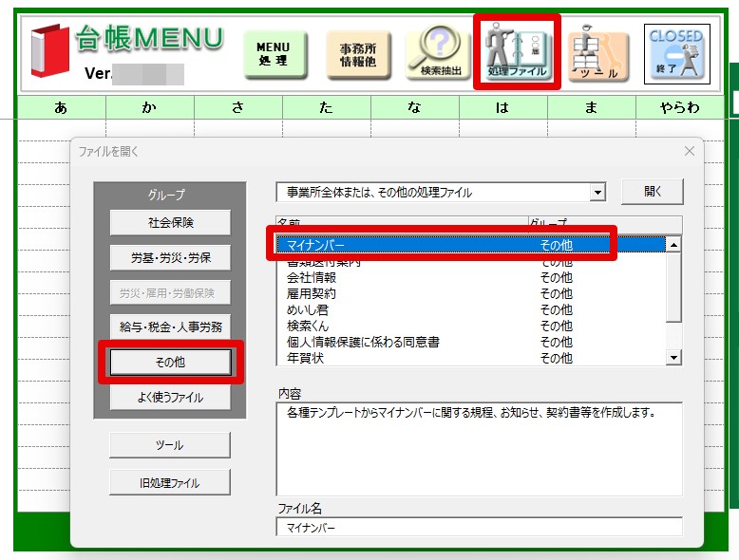Open 事務所情報他 from the top toolbar
This screenshot has height=560, width=739.
(358, 54)
